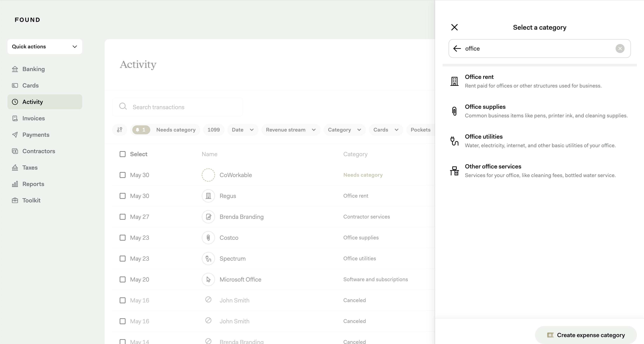Click Create expense category button
The image size is (644, 344).
[x=586, y=335]
